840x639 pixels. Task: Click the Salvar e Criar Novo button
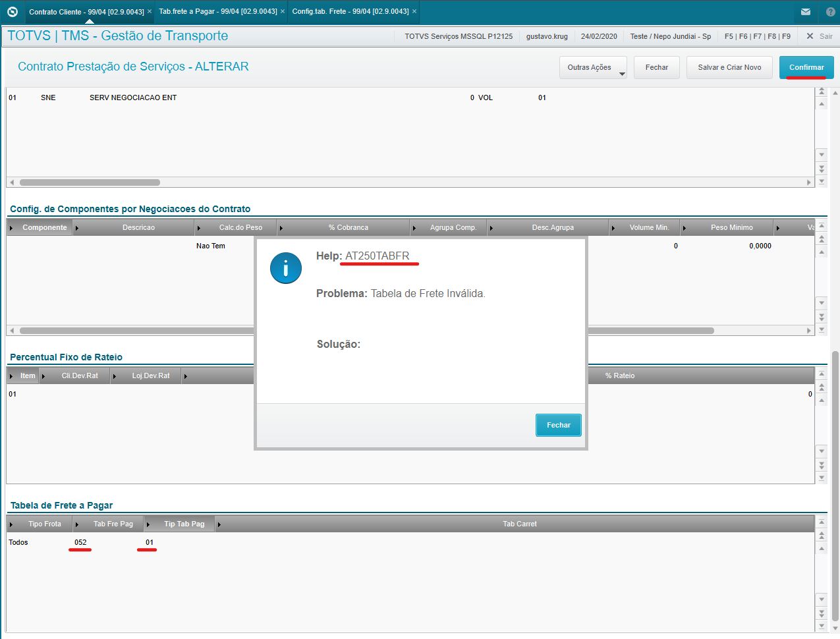pos(729,67)
